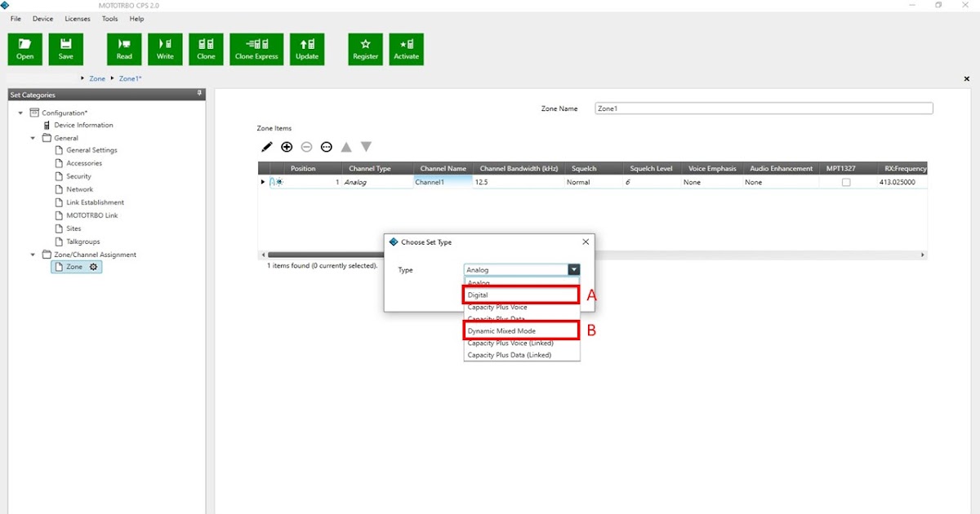The height and width of the screenshot is (514, 980).
Task: Select the Edit pencil icon in Zone Items
Action: click(267, 146)
